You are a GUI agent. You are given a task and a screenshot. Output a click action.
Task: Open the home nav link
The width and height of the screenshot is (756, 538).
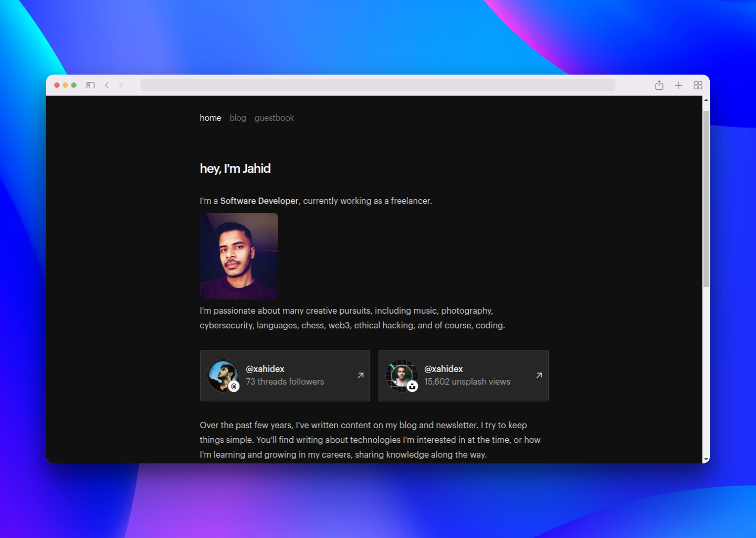pyautogui.click(x=211, y=118)
